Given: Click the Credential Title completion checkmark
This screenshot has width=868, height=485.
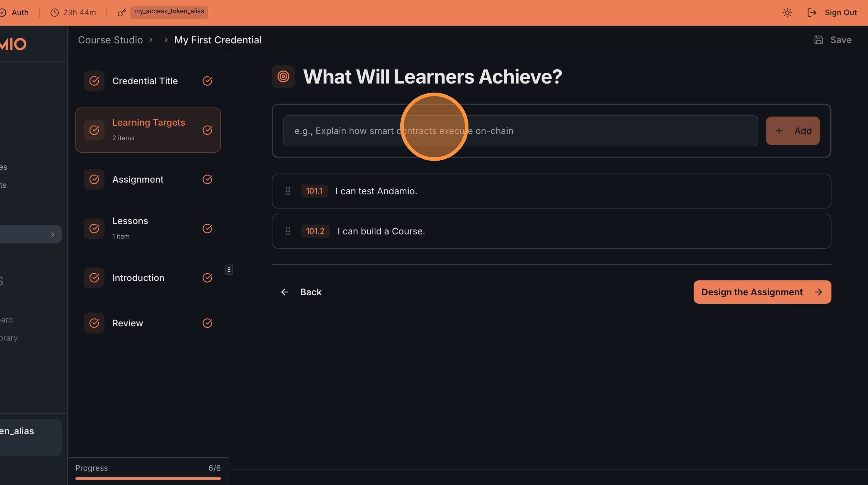Looking at the screenshot, I should click(207, 81).
